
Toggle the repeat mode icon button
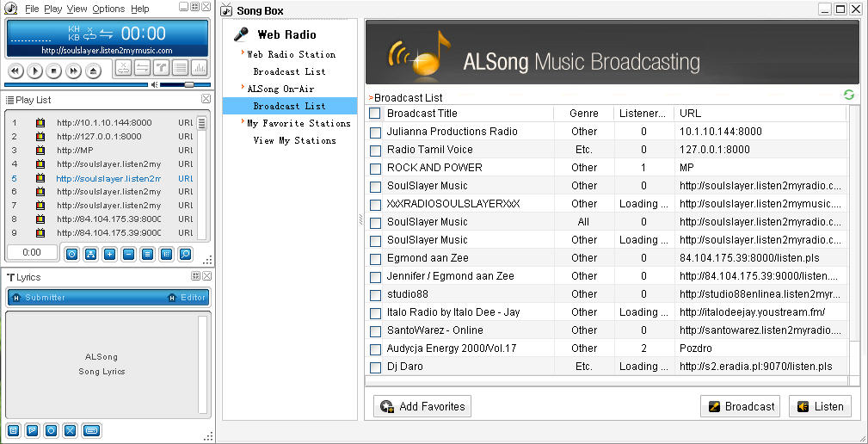pyautogui.click(x=123, y=68)
